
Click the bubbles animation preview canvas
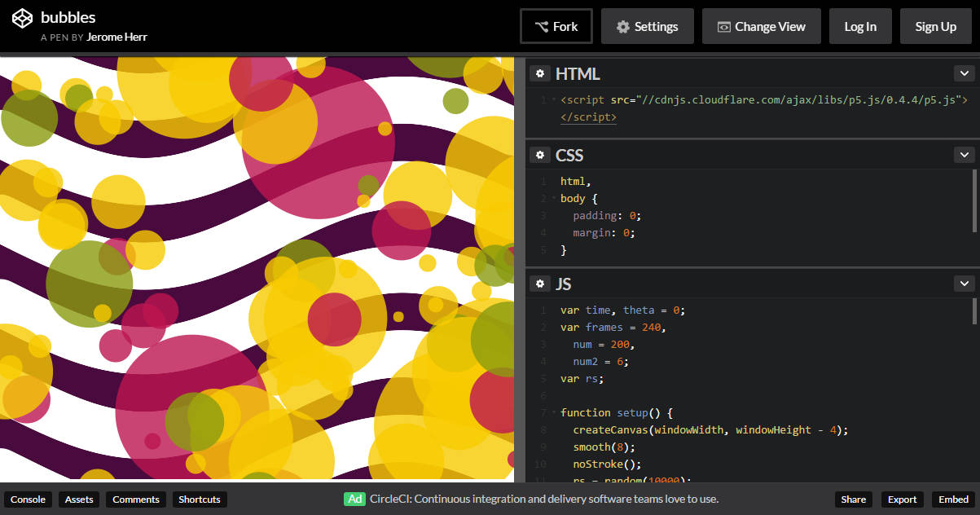pyautogui.click(x=257, y=268)
